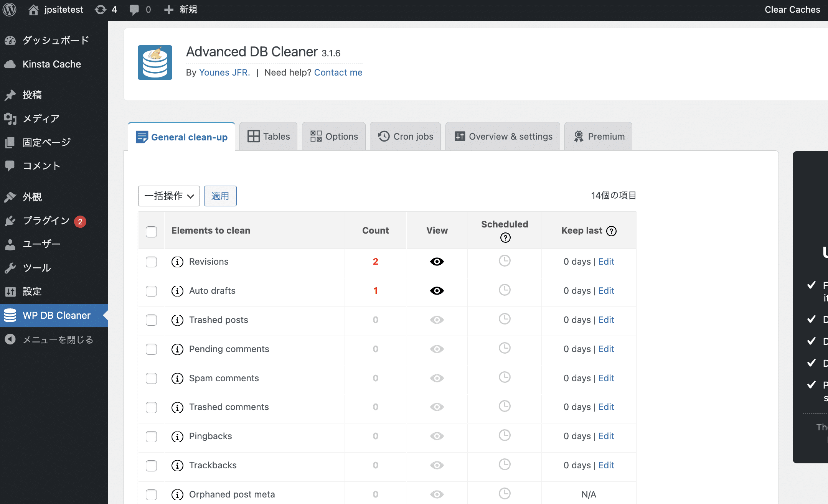Click the Scheduled column help icon

pyautogui.click(x=505, y=238)
